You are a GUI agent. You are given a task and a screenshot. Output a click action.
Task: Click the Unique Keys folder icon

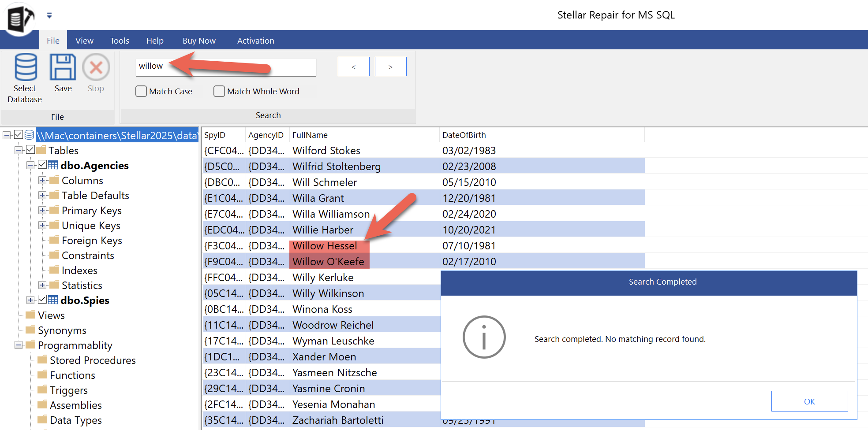tap(55, 225)
